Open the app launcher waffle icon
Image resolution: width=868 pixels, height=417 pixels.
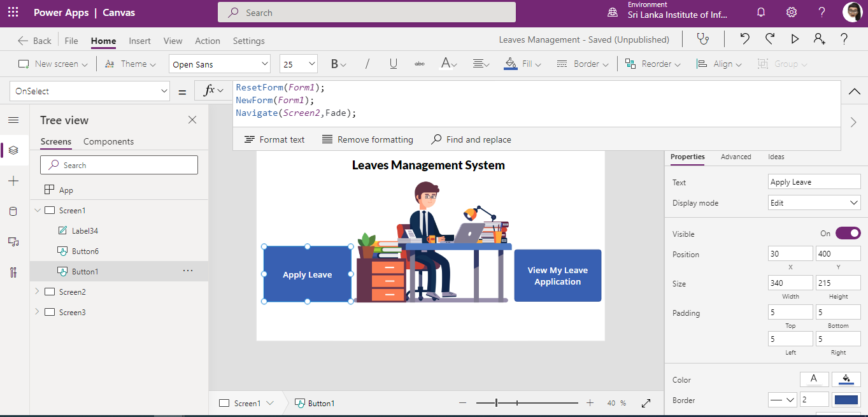13,13
